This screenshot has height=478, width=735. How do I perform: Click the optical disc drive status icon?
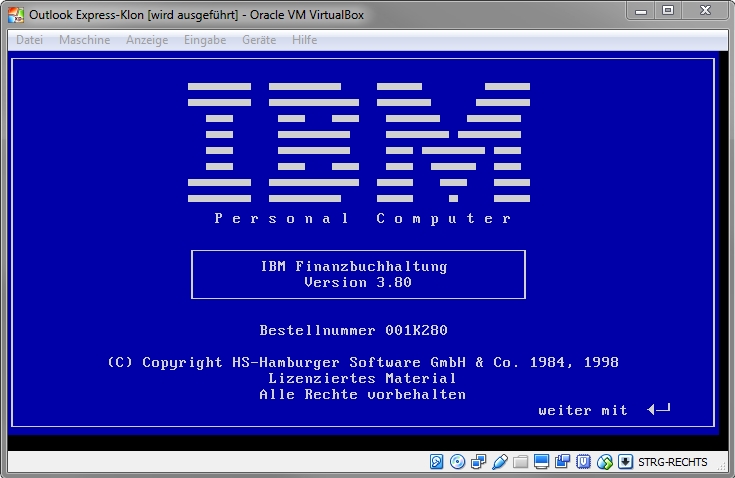click(457, 462)
